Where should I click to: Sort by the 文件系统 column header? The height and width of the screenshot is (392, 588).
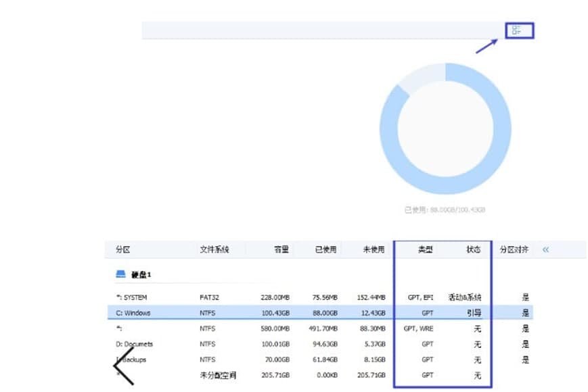click(214, 249)
